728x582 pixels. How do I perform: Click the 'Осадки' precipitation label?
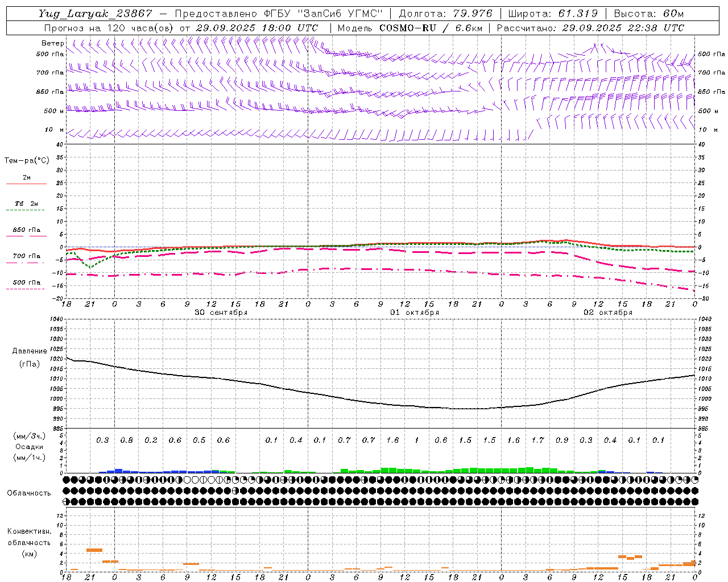click(30, 447)
